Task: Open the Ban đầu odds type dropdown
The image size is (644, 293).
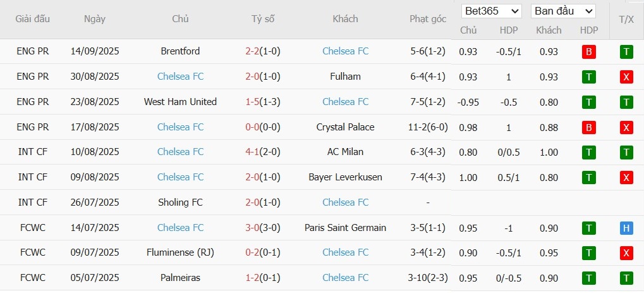Action: click(x=564, y=11)
